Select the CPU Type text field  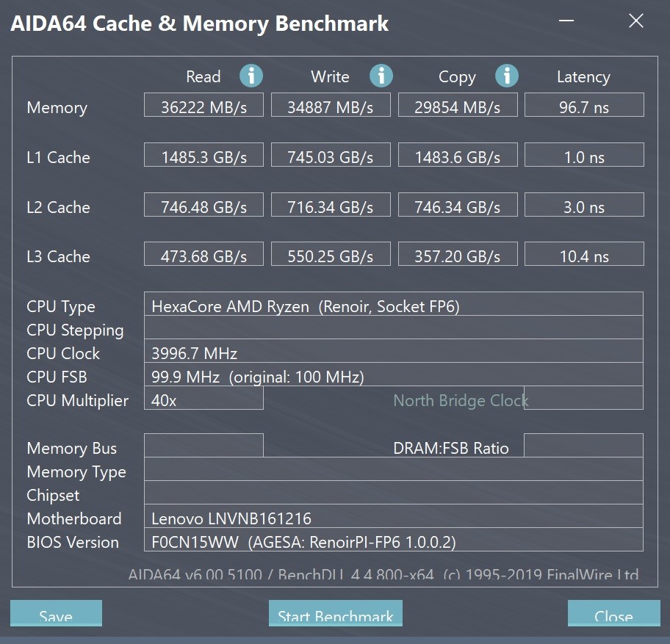394,303
